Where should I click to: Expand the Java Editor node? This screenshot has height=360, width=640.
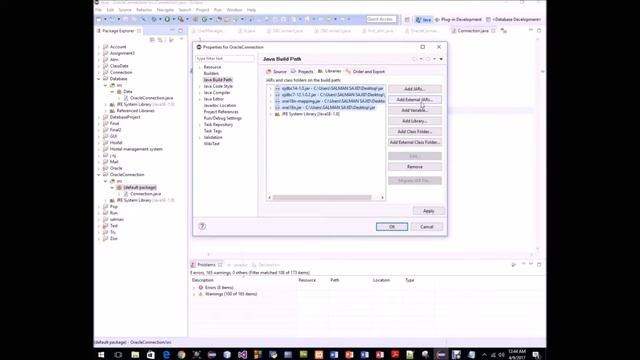coord(200,99)
